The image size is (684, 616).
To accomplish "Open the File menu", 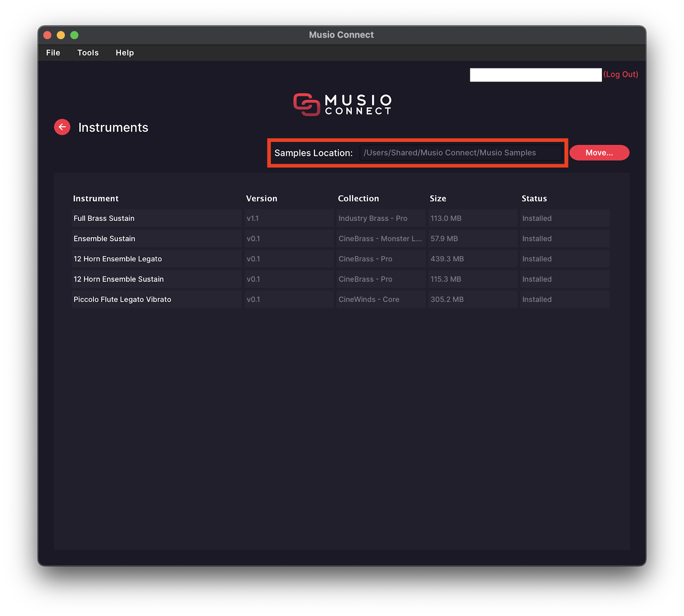I will pos(53,53).
